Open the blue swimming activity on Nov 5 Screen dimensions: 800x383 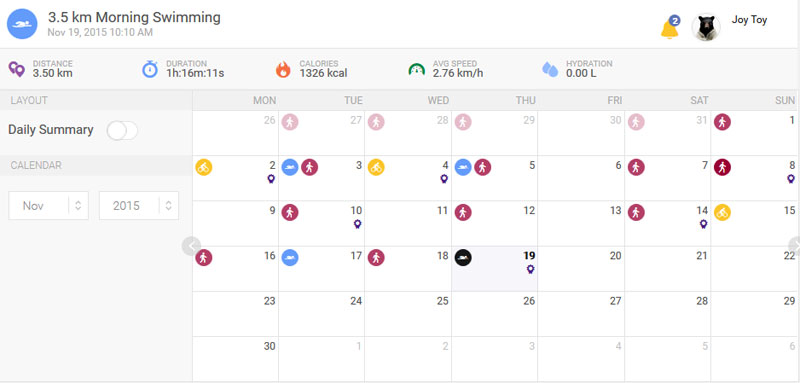tap(463, 167)
